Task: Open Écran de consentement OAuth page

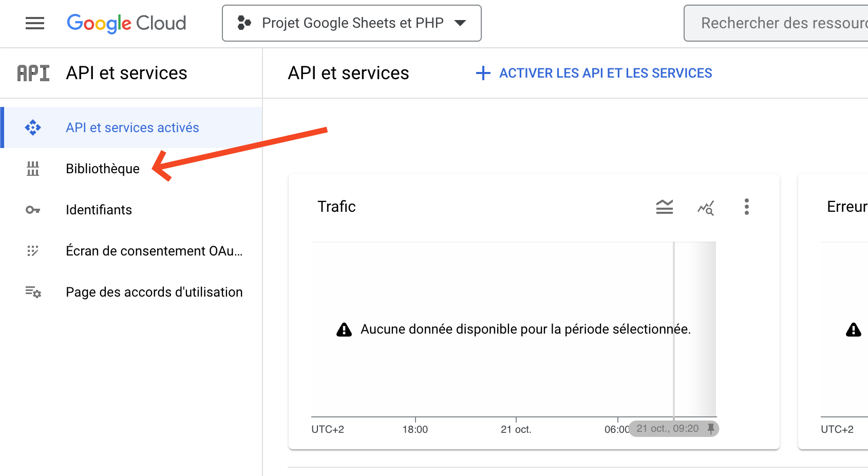Action: click(154, 251)
